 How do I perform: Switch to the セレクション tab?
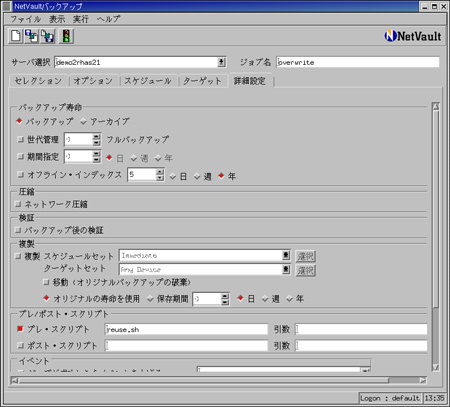click(38, 81)
